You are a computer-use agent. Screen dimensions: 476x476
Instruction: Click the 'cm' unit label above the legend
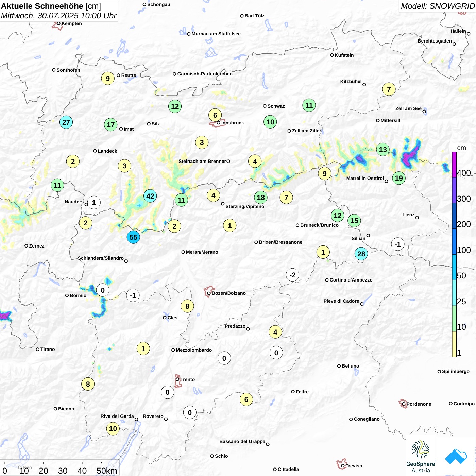point(461,148)
